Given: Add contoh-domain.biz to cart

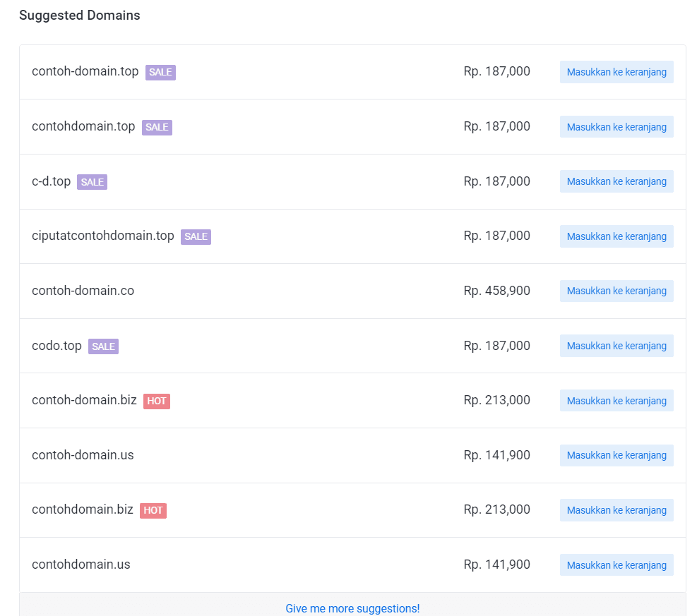Looking at the screenshot, I should point(616,401).
